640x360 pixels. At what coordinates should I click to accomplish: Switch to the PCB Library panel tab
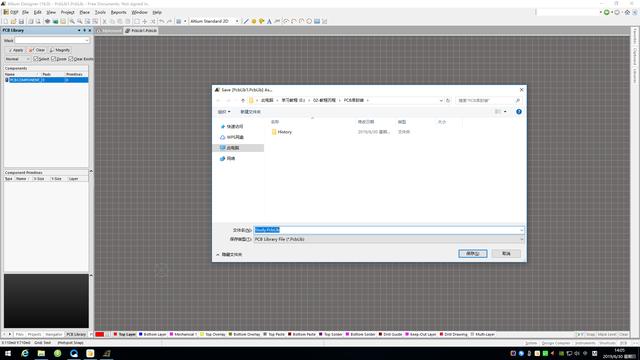(x=76, y=334)
